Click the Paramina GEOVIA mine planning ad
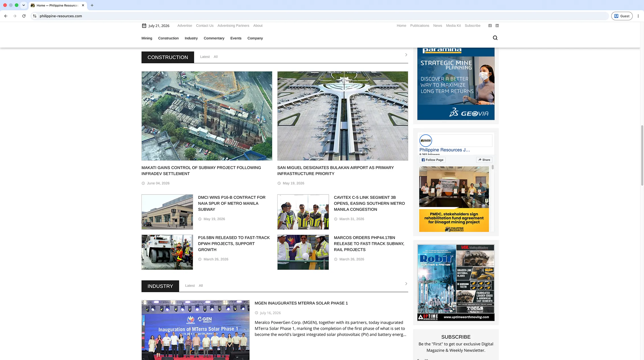Viewport: 644px width, 360px height. (x=456, y=84)
